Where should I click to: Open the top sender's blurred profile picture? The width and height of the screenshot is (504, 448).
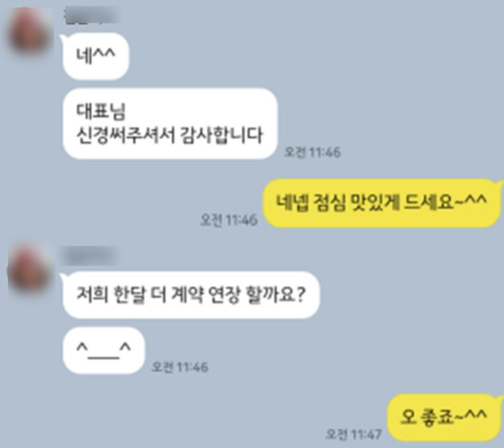[x=29, y=32]
